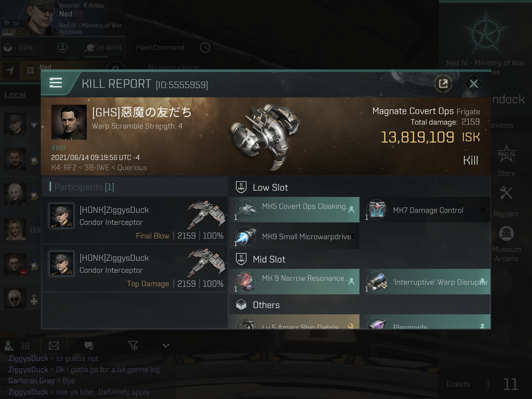
Task: Toggle the square stop button near Ned
Action: click(x=30, y=70)
